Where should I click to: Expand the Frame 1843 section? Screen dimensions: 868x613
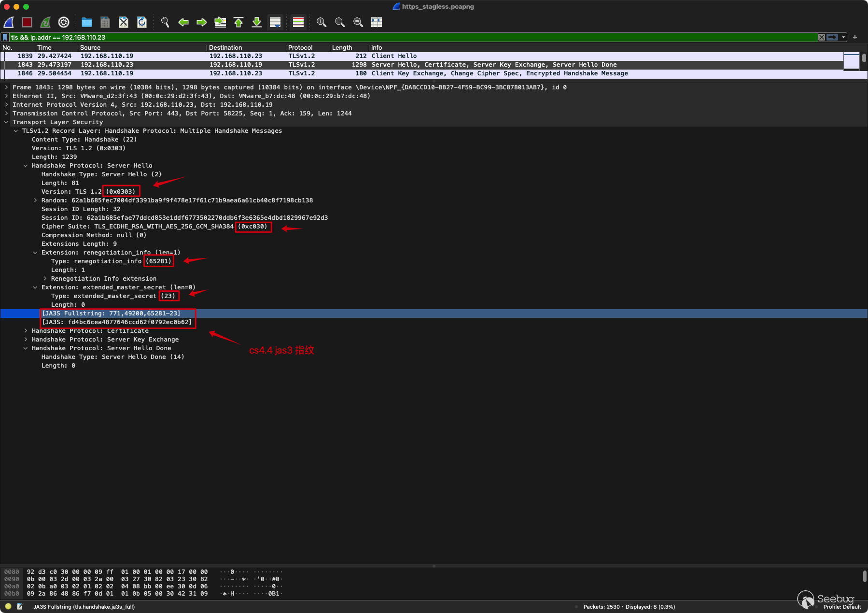point(6,87)
